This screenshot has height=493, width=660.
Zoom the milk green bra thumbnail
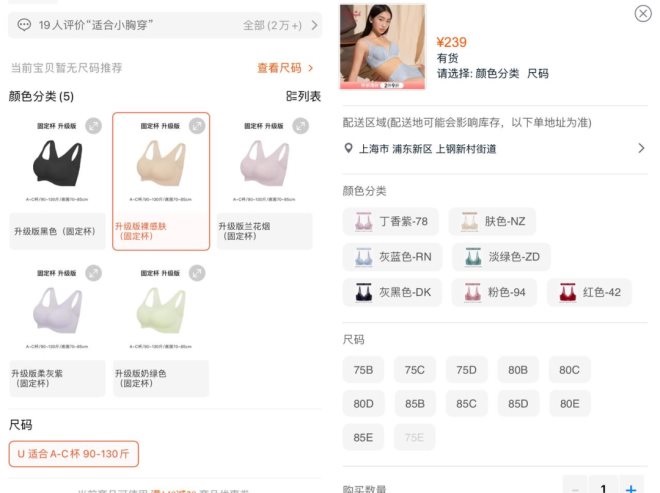coord(197,273)
